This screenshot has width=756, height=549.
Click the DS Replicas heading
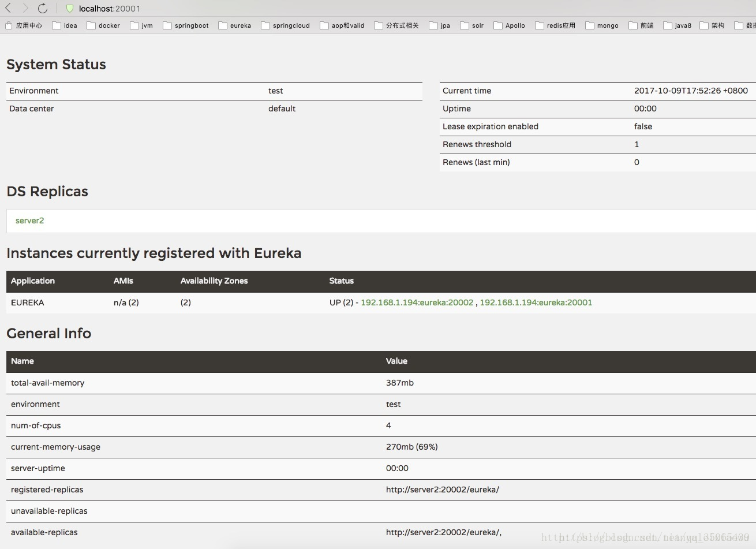click(x=47, y=192)
